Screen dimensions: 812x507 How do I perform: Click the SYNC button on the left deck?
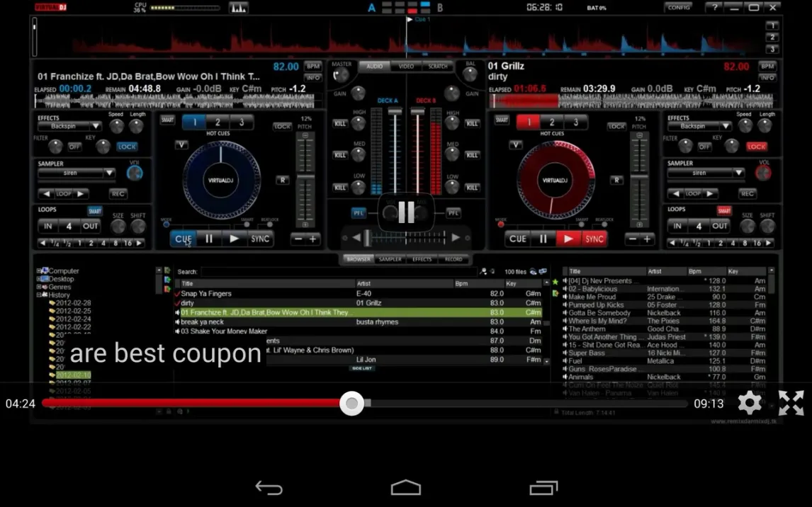point(260,239)
